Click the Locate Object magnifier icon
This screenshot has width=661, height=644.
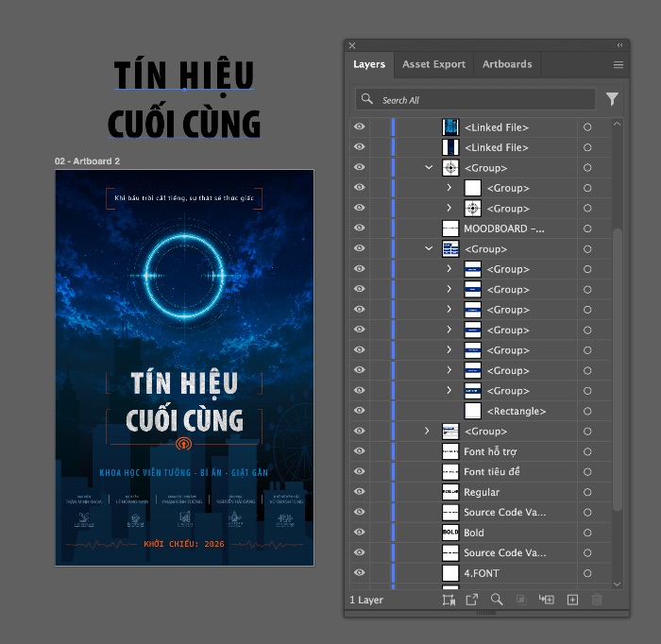point(497,600)
